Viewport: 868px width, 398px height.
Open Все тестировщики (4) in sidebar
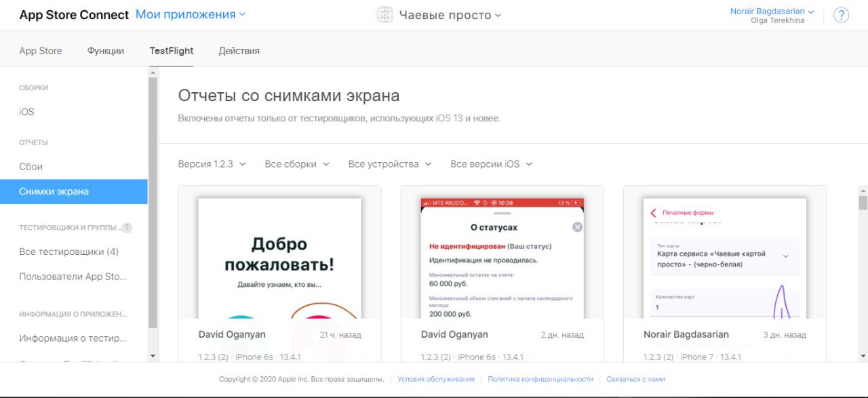pos(69,252)
